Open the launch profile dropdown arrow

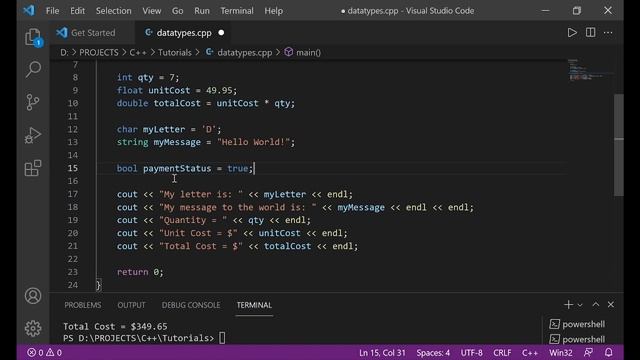pos(580,305)
